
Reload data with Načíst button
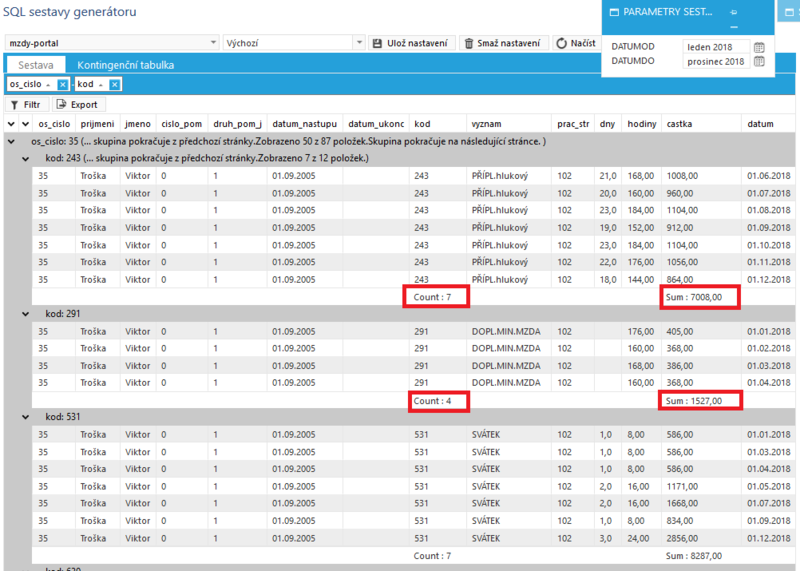[x=576, y=43]
